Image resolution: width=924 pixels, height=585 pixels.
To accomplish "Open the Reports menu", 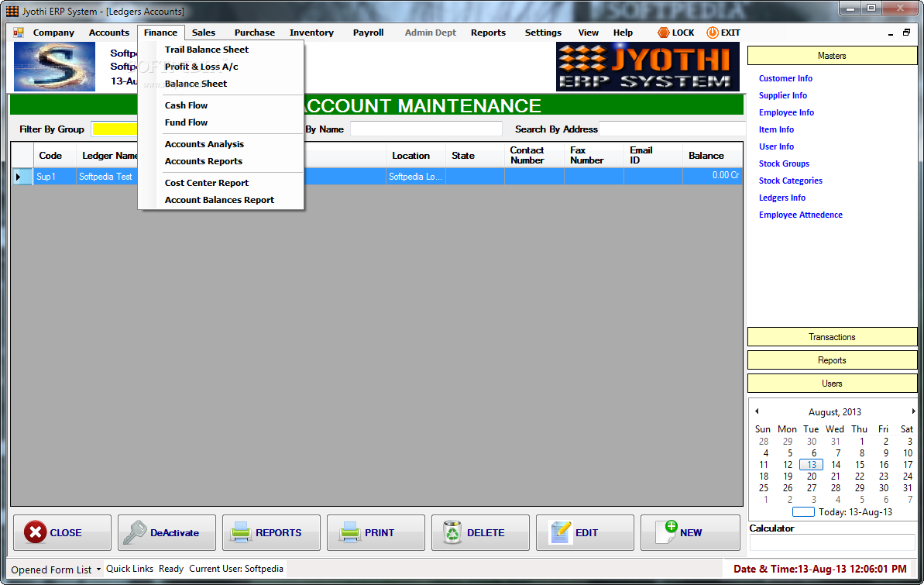I will [x=488, y=33].
